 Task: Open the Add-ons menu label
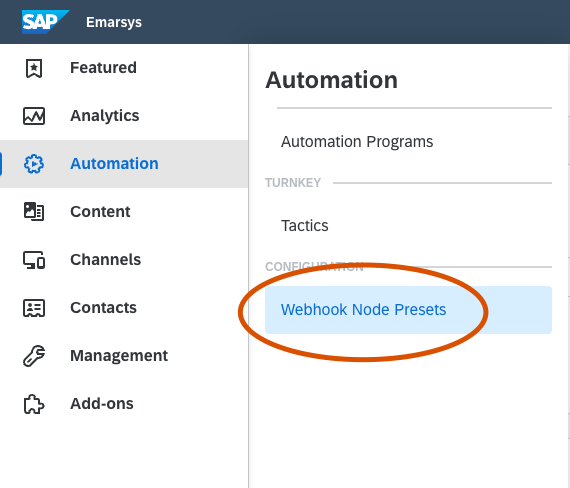[x=102, y=404]
